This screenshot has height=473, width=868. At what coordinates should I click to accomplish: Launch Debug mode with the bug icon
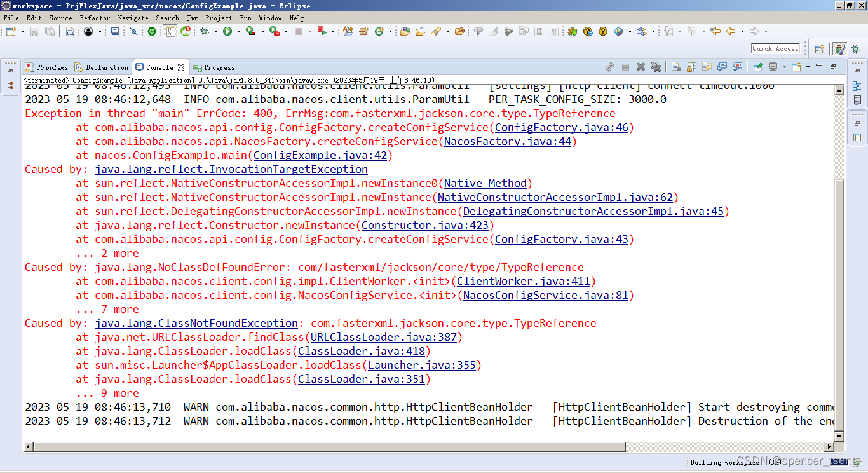[204, 31]
